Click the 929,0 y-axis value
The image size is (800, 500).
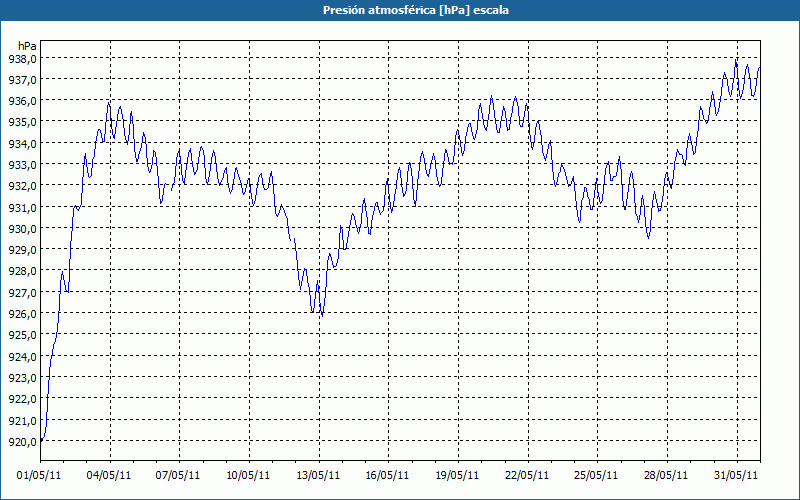click(22, 250)
